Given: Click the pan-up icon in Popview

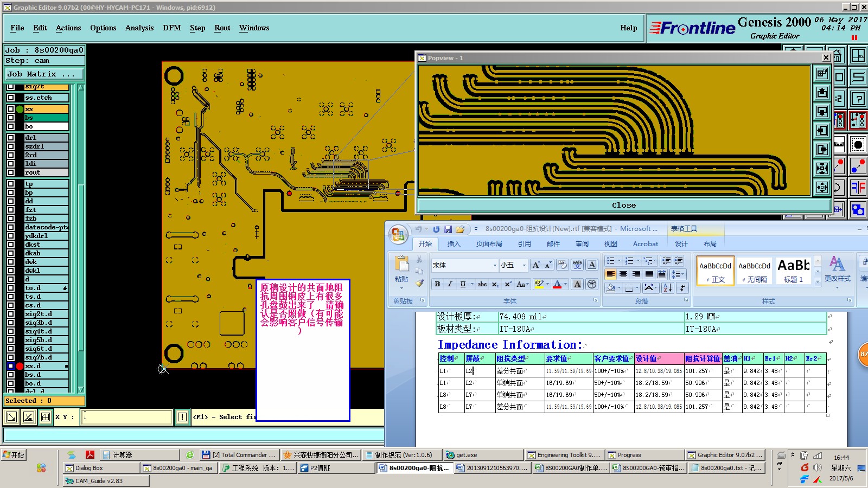Looking at the screenshot, I should click(x=822, y=92).
